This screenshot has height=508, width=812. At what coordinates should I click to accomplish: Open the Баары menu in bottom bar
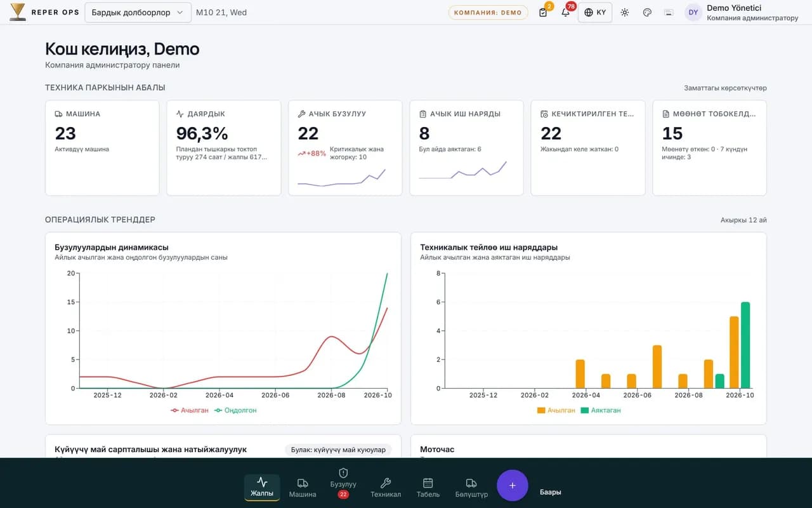[551, 492]
